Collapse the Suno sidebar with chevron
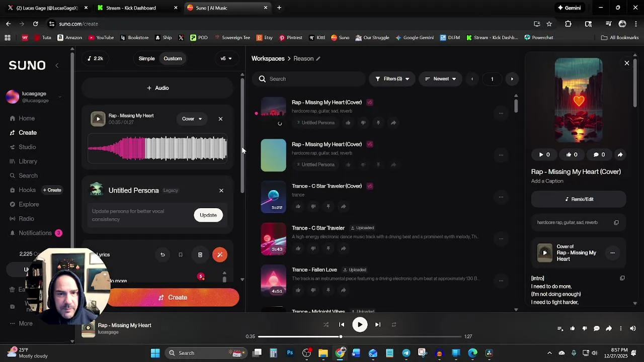Viewport: 644px width, 362px height. (57, 65)
